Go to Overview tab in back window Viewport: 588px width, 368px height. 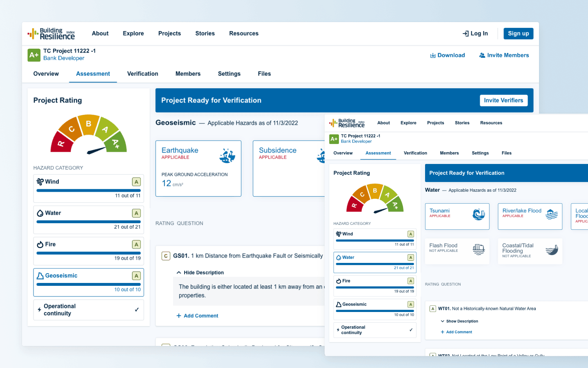[46, 74]
